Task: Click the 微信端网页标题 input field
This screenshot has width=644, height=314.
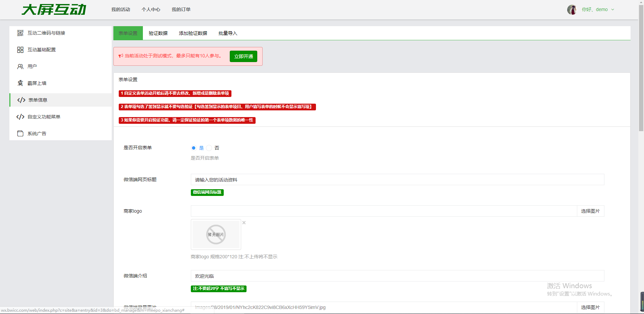Action: point(397,180)
